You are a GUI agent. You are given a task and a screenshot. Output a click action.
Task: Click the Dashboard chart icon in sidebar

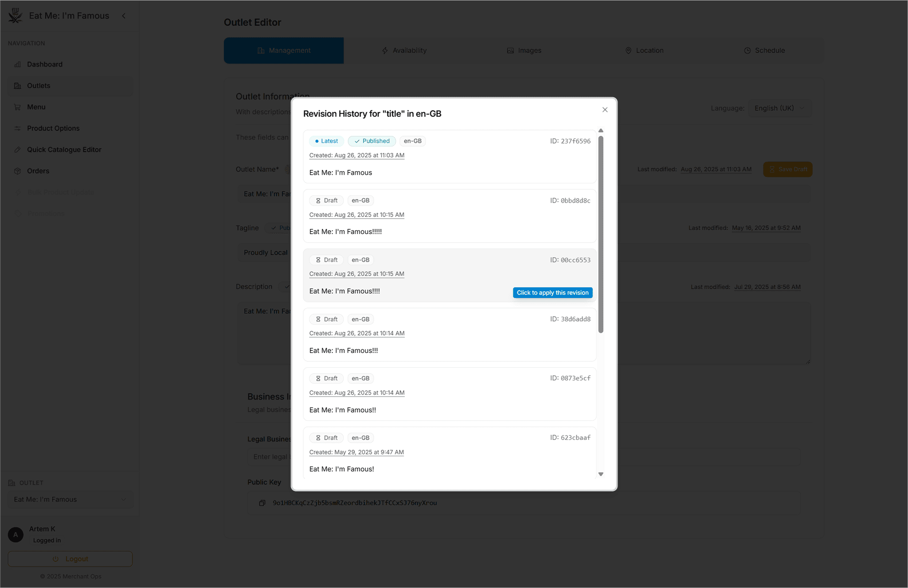pos(18,64)
